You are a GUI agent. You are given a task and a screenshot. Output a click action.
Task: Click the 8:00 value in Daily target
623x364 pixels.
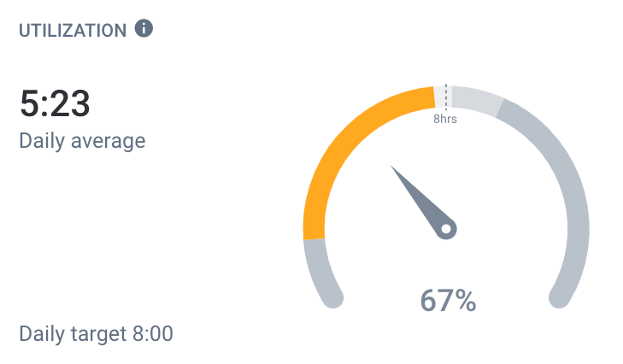(x=153, y=333)
